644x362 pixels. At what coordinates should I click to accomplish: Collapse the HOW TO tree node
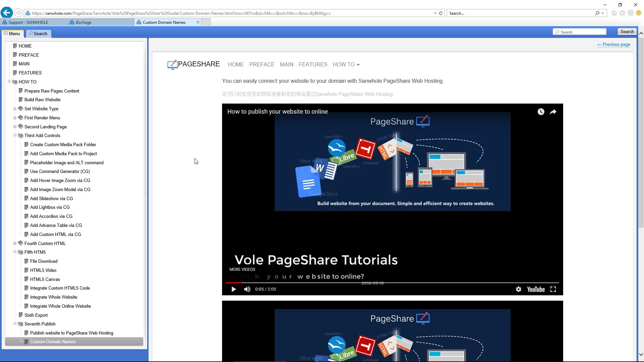(9, 82)
